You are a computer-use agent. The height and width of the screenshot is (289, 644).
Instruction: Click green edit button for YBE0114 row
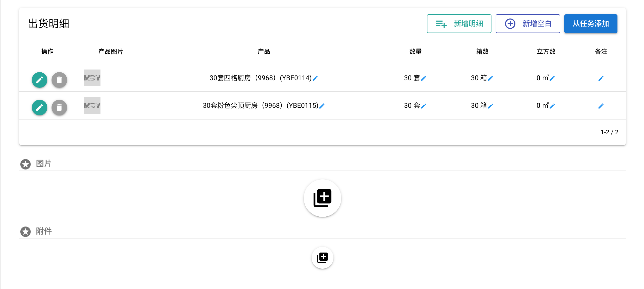(x=40, y=80)
